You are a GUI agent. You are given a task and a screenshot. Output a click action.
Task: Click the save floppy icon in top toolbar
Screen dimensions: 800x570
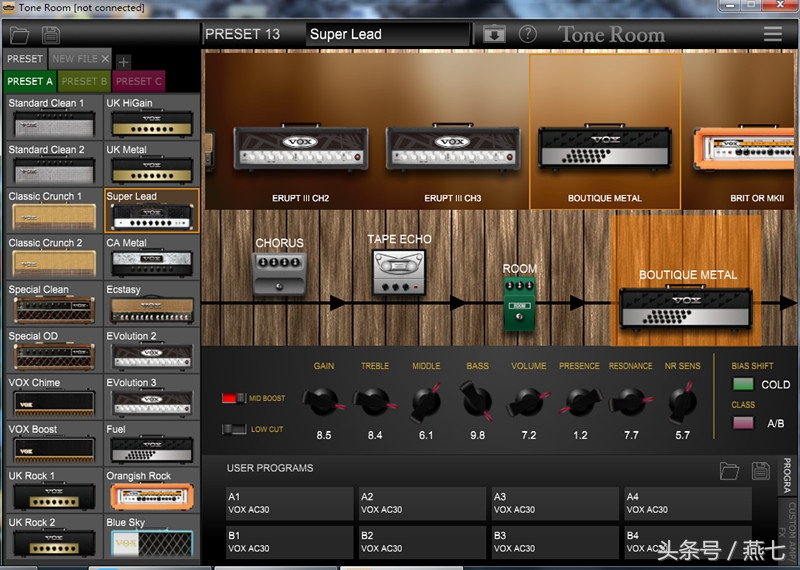(x=51, y=35)
